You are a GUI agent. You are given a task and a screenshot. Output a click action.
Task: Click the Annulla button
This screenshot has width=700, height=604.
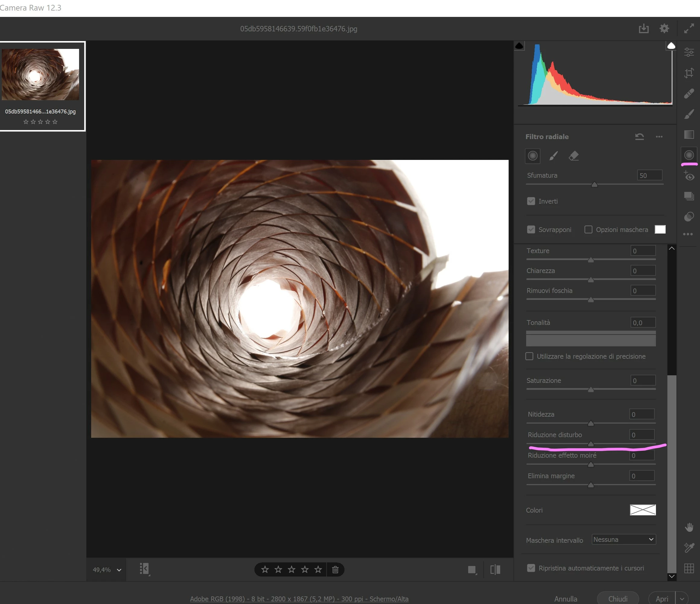click(x=566, y=599)
